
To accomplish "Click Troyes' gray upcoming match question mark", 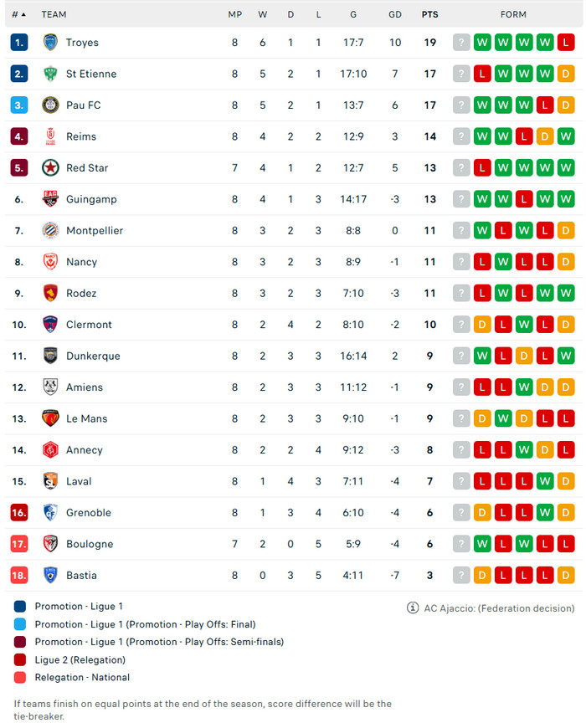I will click(x=461, y=43).
